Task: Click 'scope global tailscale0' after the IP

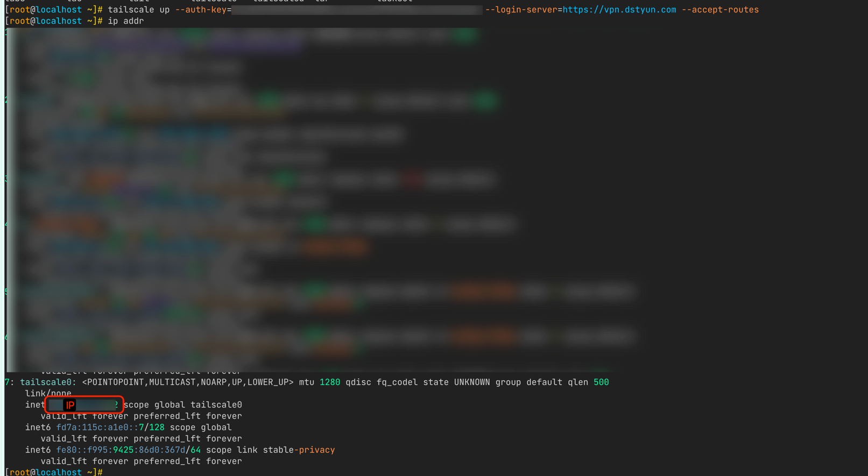Action: [182, 405]
